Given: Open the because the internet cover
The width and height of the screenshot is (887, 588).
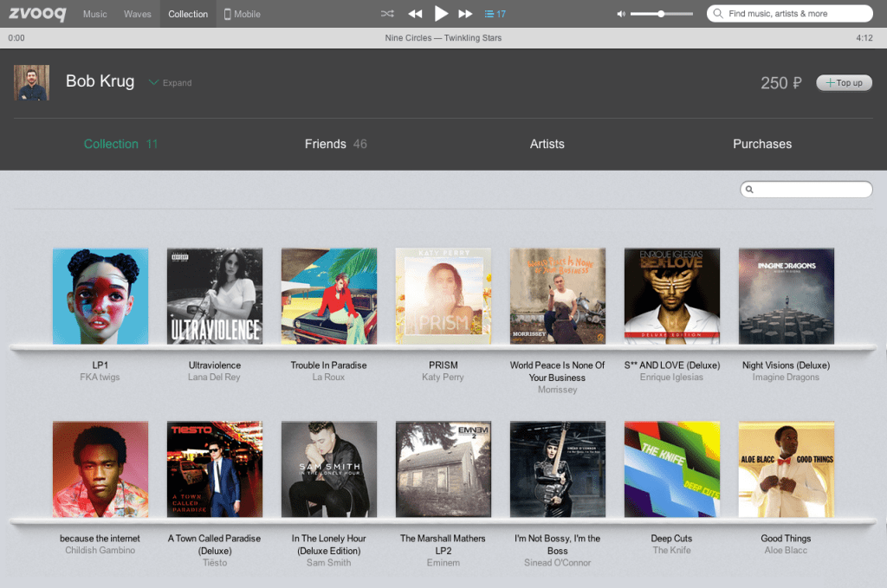Looking at the screenshot, I should 100,469.
